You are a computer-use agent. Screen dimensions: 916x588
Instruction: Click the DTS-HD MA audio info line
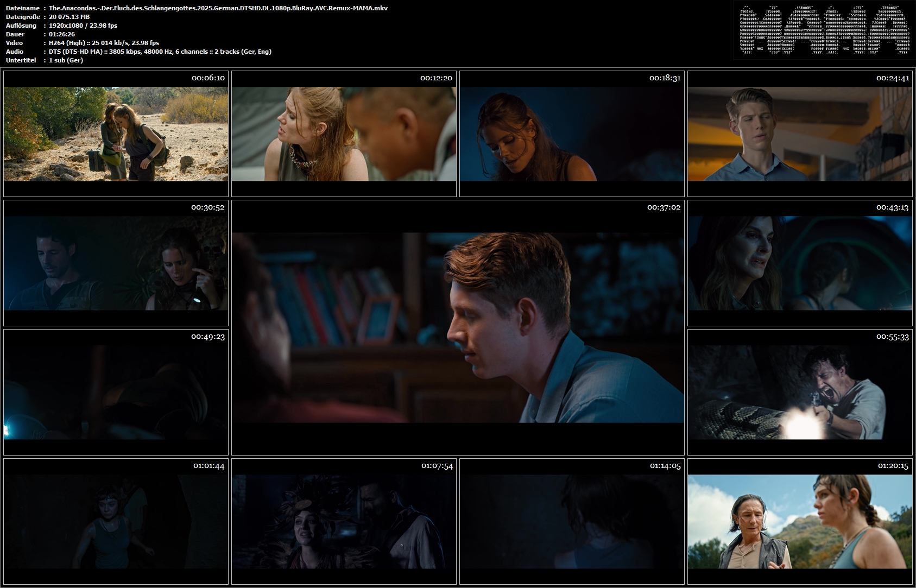pos(160,52)
